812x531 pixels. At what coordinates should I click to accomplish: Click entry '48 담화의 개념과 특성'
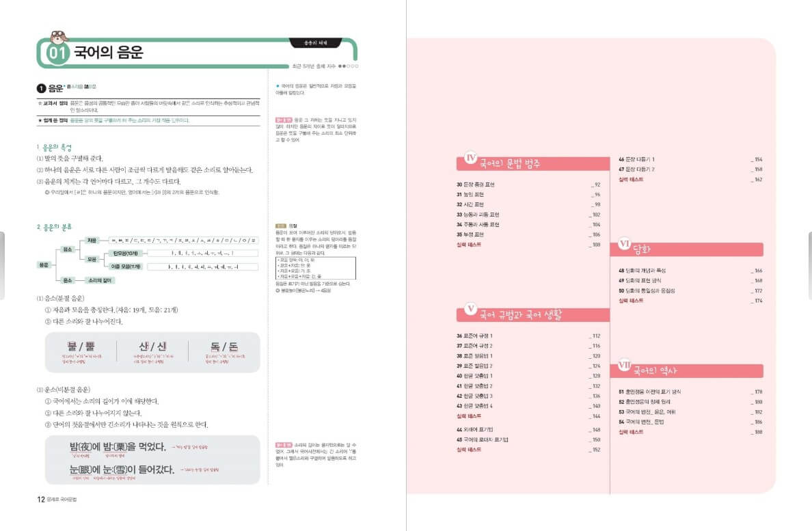click(x=690, y=271)
